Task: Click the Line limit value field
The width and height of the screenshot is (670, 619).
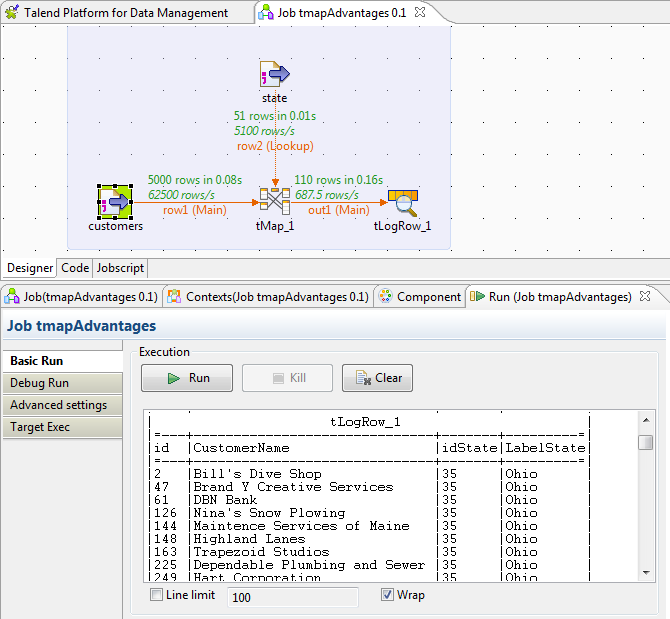Action: coord(293,597)
